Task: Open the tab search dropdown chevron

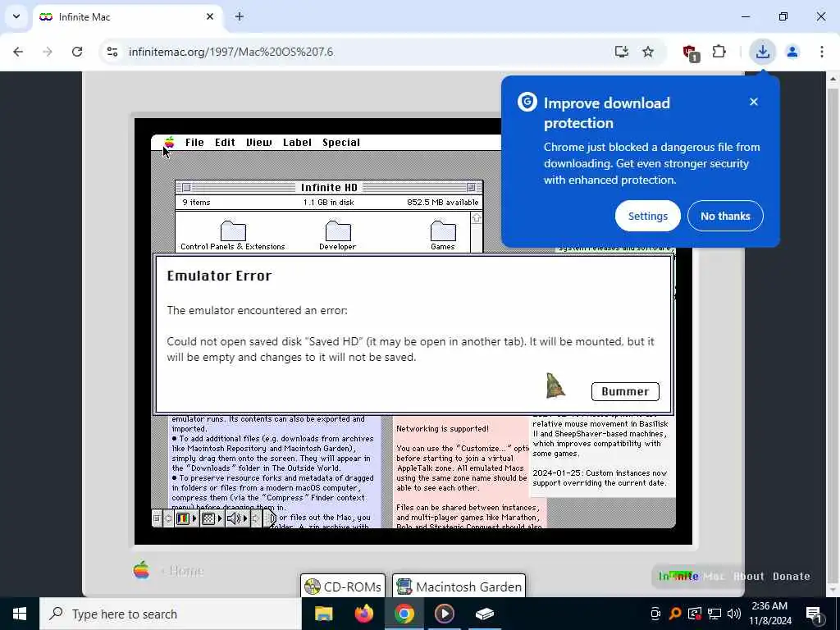Action: [x=16, y=16]
